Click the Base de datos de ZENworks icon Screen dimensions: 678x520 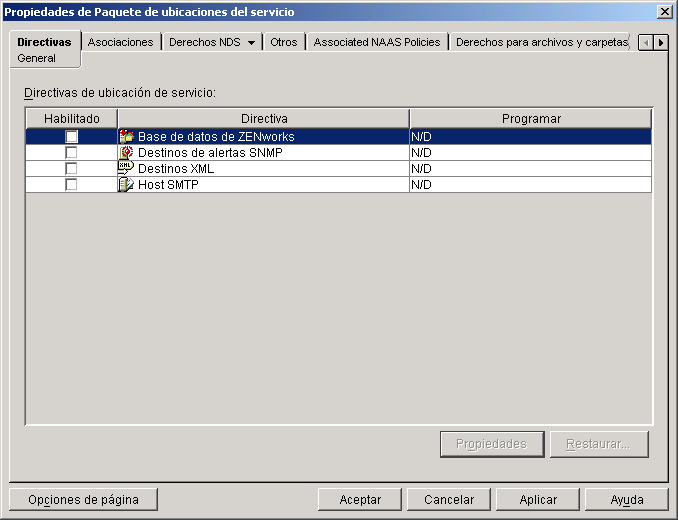(126, 137)
